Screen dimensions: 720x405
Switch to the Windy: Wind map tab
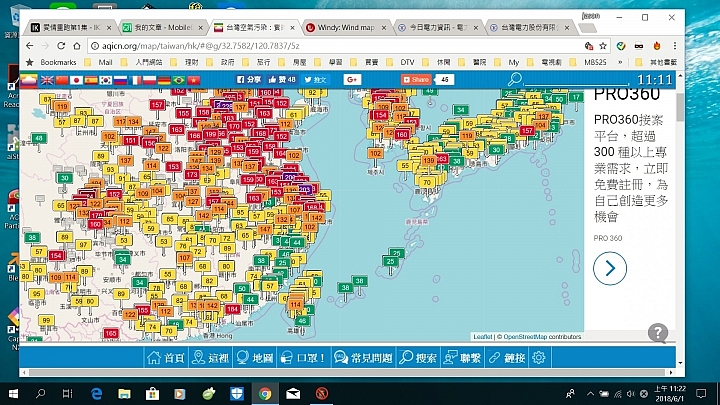346,28
